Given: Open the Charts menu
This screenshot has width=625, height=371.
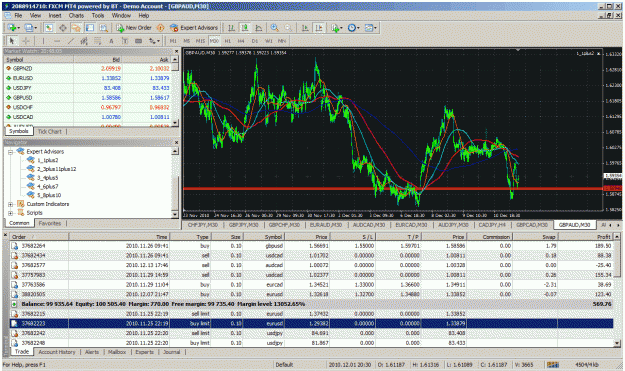Looking at the screenshot, I should pyautogui.click(x=76, y=16).
